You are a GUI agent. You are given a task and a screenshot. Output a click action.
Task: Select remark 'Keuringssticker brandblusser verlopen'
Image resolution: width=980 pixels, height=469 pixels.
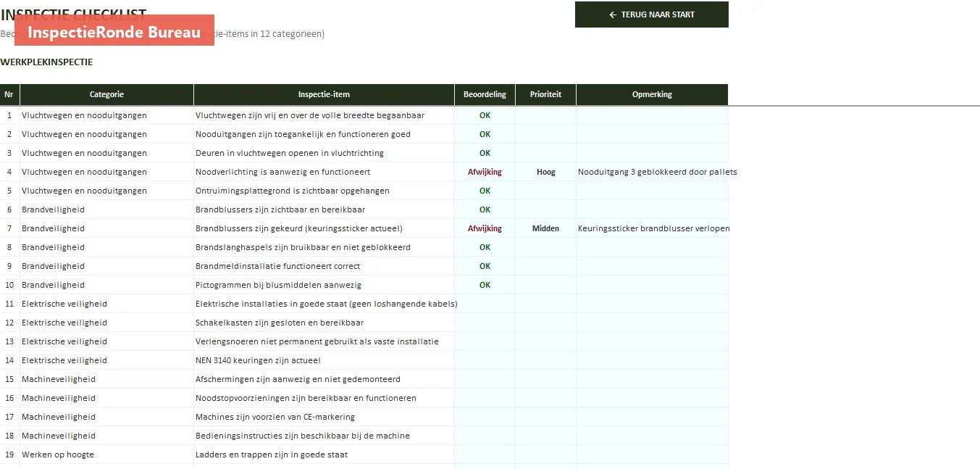(x=654, y=228)
